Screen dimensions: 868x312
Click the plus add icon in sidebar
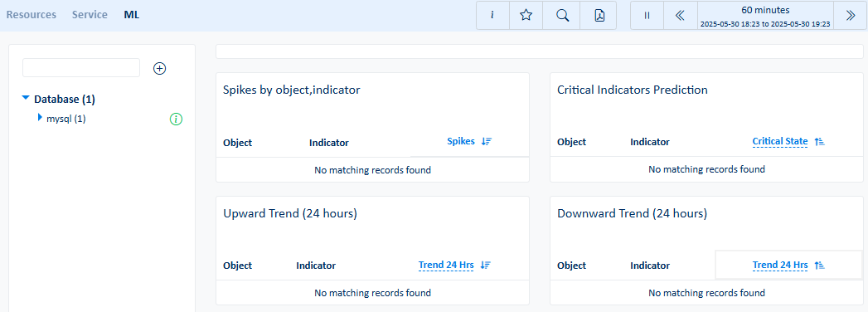pyautogui.click(x=160, y=68)
